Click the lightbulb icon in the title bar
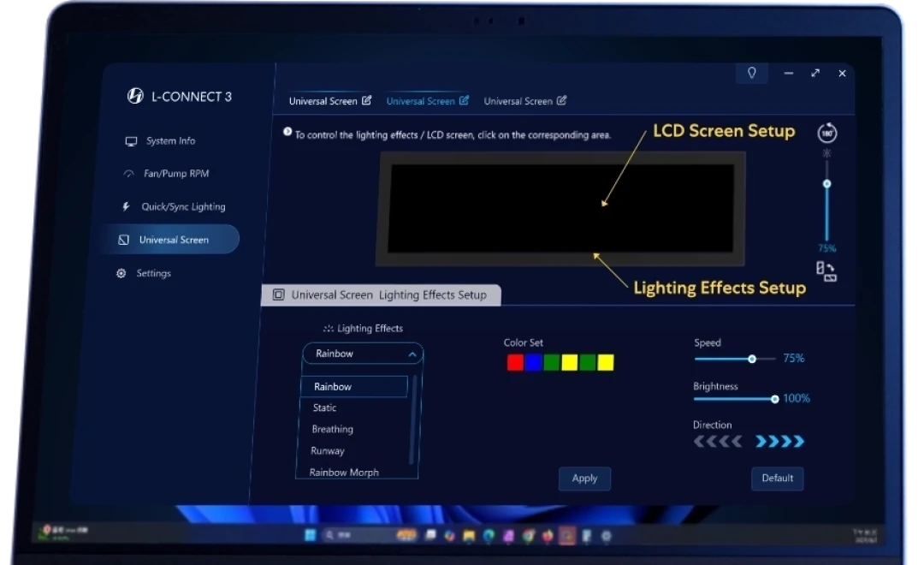 [751, 73]
